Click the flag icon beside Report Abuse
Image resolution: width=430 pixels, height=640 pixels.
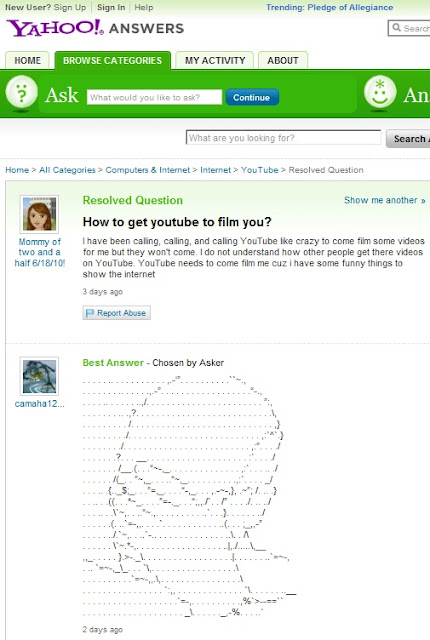89,313
